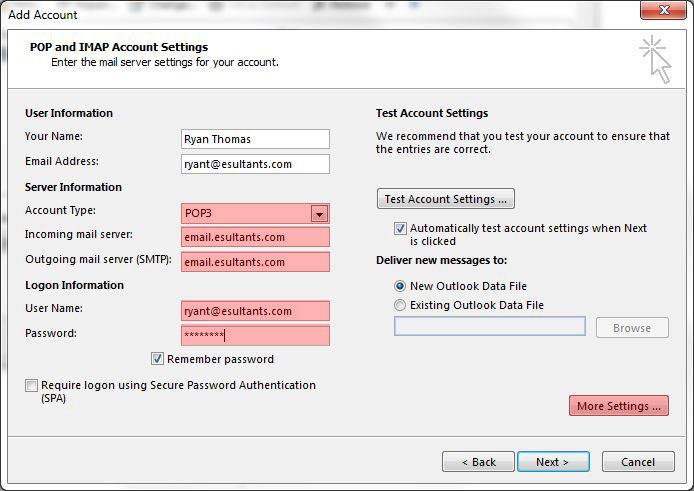The image size is (694, 491).
Task: Click the grayed Browse button
Action: tap(632, 328)
